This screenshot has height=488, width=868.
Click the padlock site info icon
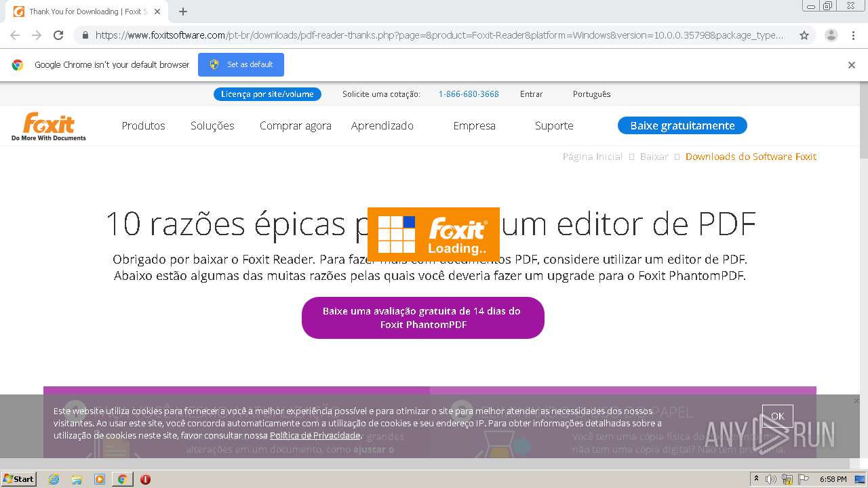point(85,35)
